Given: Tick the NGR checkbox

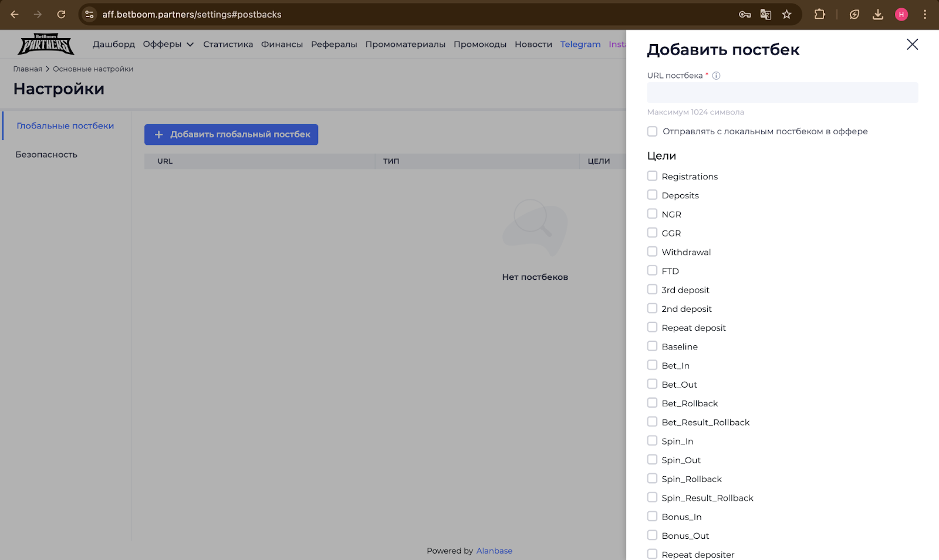Looking at the screenshot, I should point(652,213).
